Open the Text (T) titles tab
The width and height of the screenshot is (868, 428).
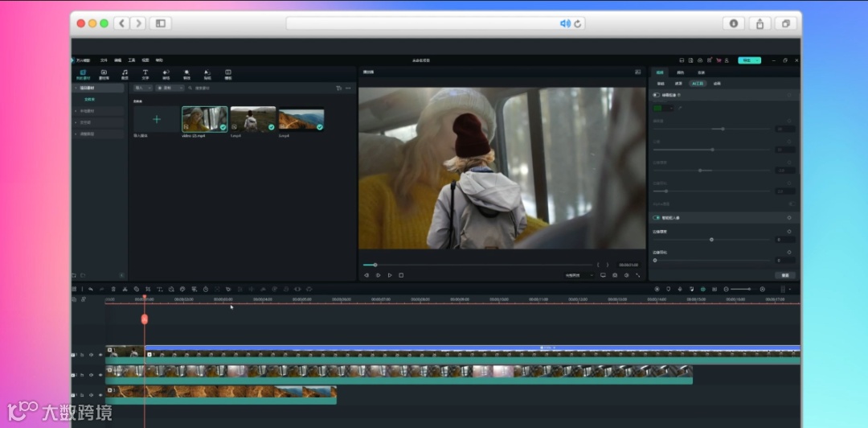[x=145, y=74]
